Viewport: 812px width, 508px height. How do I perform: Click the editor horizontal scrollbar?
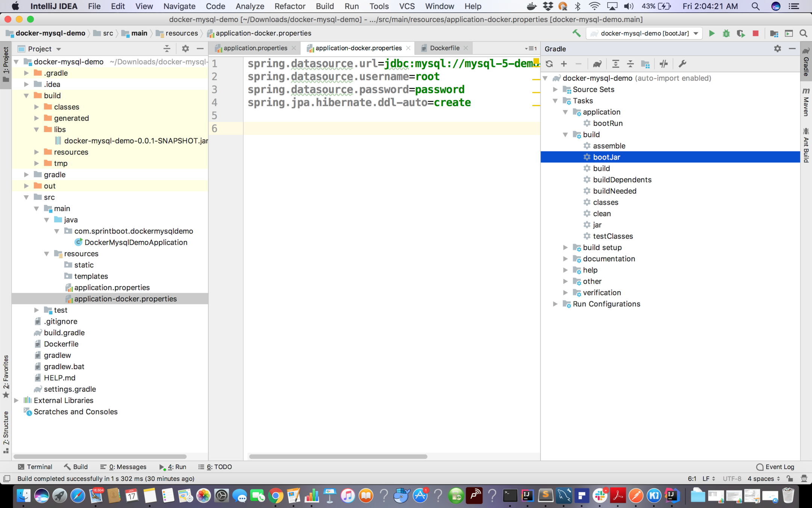click(x=338, y=456)
